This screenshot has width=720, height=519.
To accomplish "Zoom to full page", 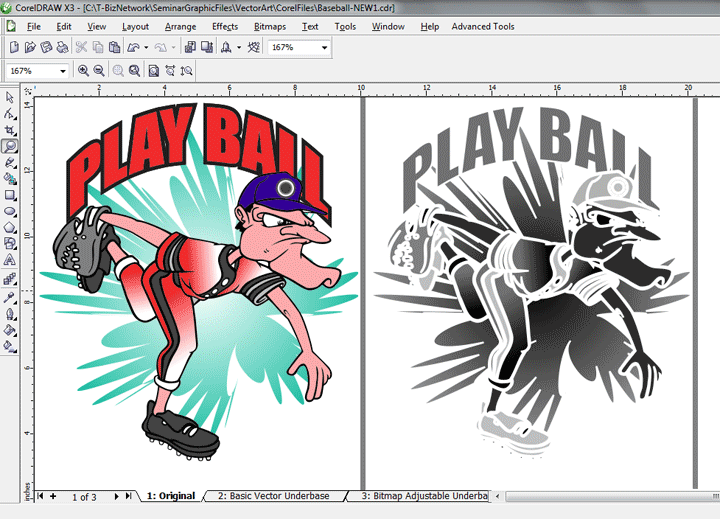I will coord(154,71).
